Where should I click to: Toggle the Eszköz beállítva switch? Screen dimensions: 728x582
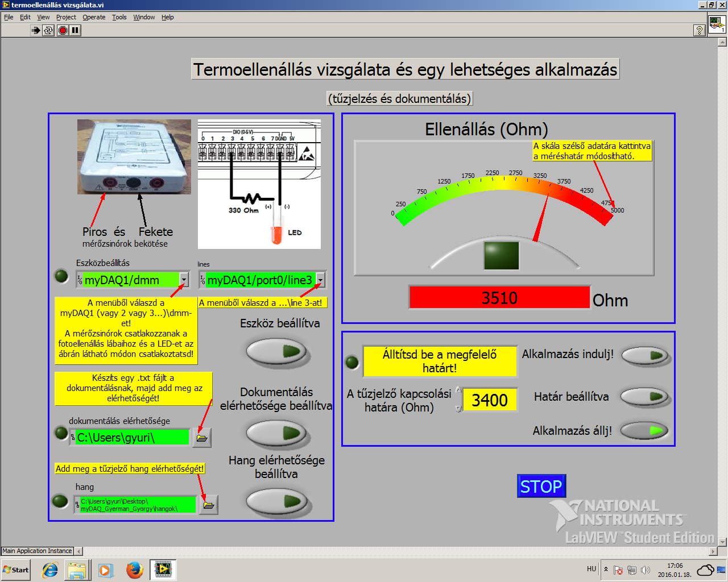coord(277,351)
